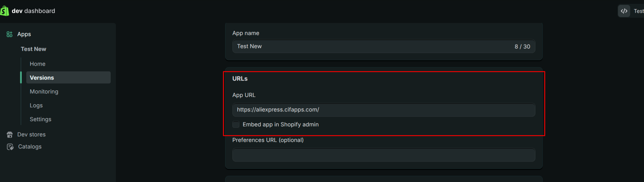Click the code brackets icon at top right
This screenshot has height=182, width=644.
point(624,11)
